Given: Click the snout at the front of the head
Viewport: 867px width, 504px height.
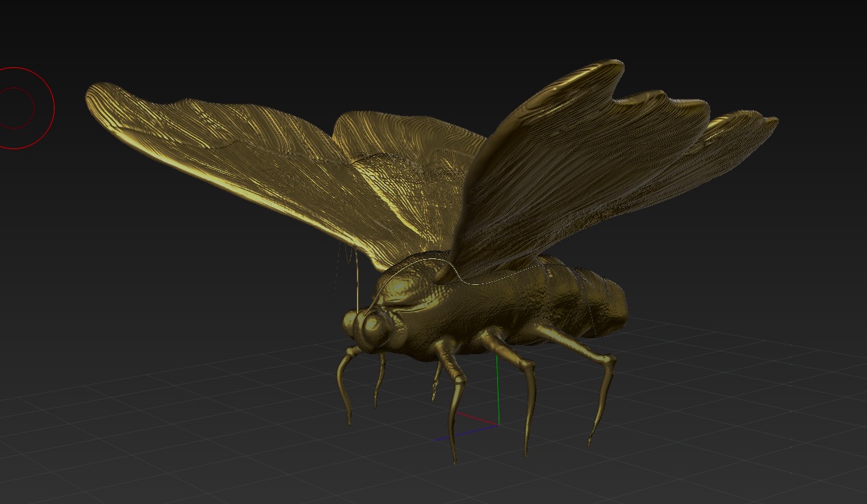Looking at the screenshot, I should [350, 323].
